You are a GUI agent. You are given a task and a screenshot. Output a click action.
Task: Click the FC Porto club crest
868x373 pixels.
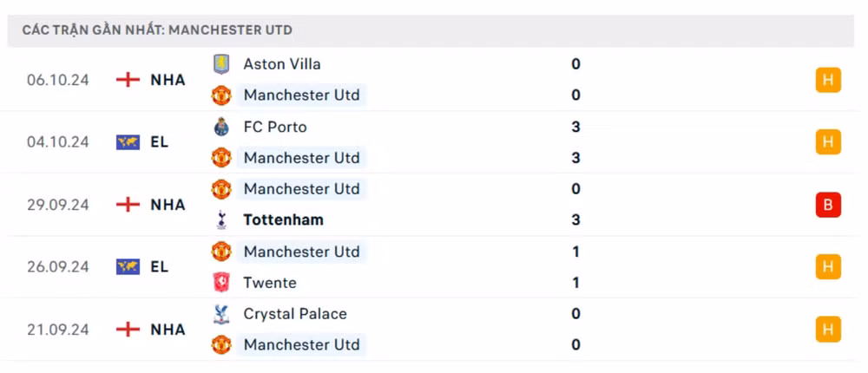pos(220,127)
